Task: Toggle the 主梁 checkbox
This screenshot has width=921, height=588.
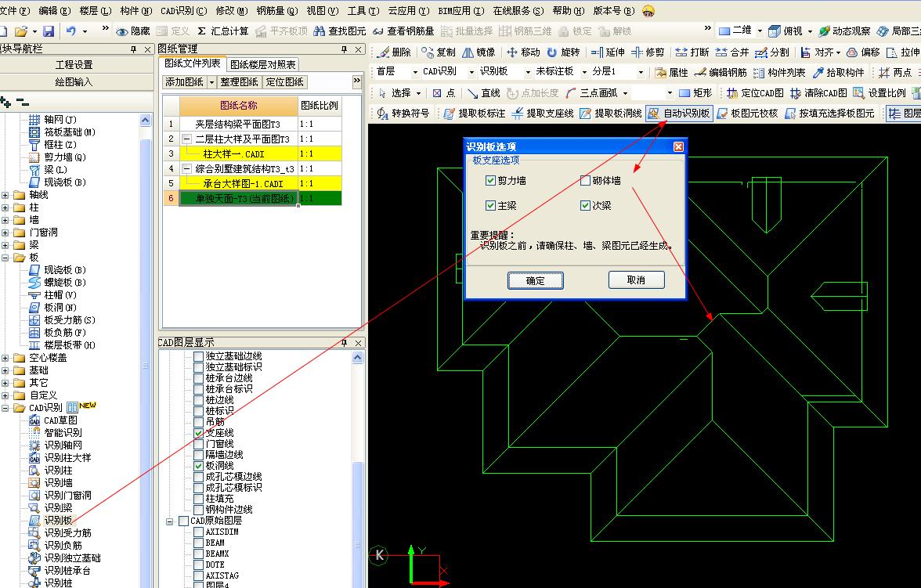Action: [490, 206]
